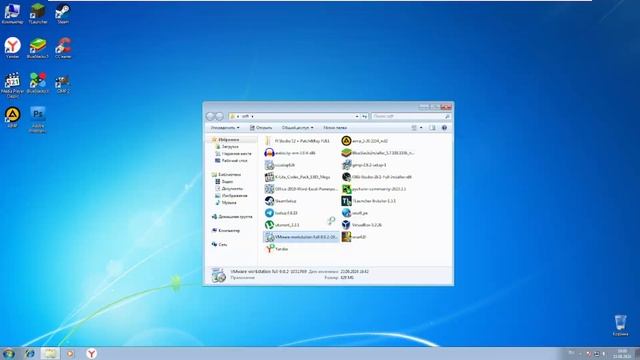Launch TLauncher from the desktop
The image size is (640, 360).
[x=38, y=13]
